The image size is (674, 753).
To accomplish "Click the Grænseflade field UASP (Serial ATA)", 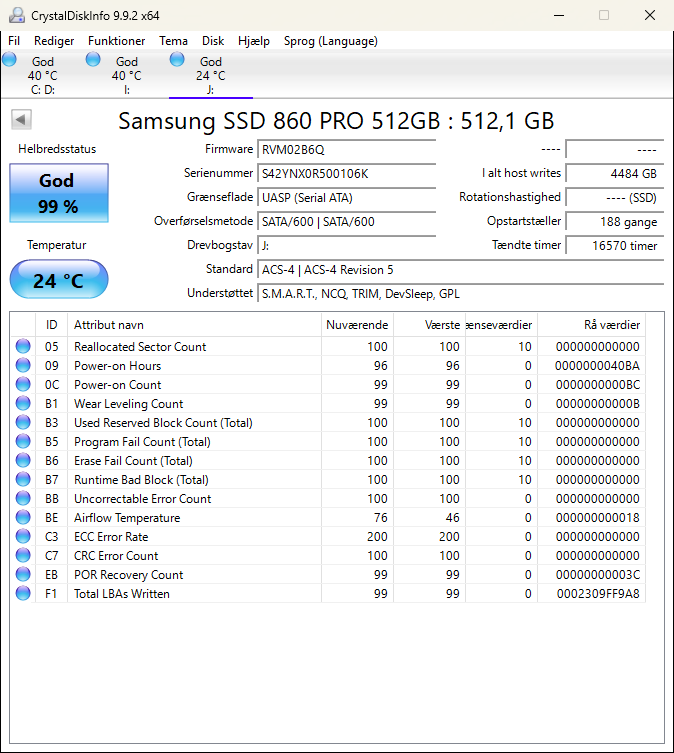I will point(346,197).
